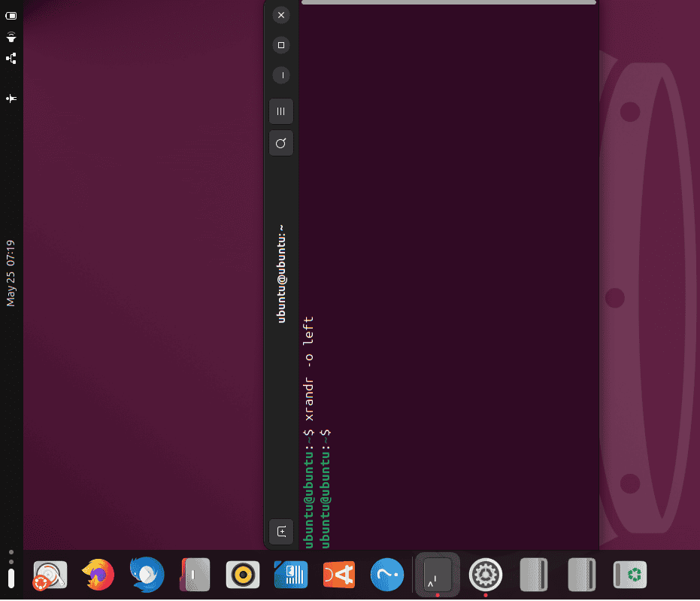Open the terminal hamburger menu
This screenshot has height=601, width=700.
tap(280, 111)
